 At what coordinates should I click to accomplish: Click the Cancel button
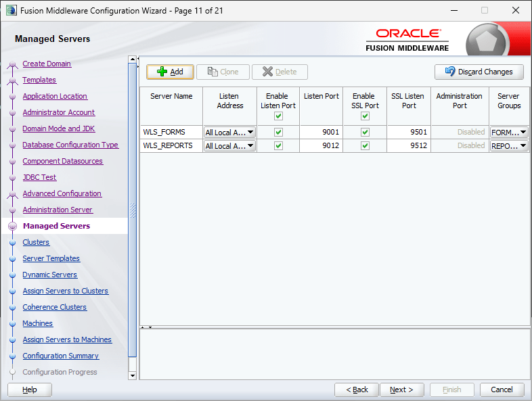click(x=502, y=390)
